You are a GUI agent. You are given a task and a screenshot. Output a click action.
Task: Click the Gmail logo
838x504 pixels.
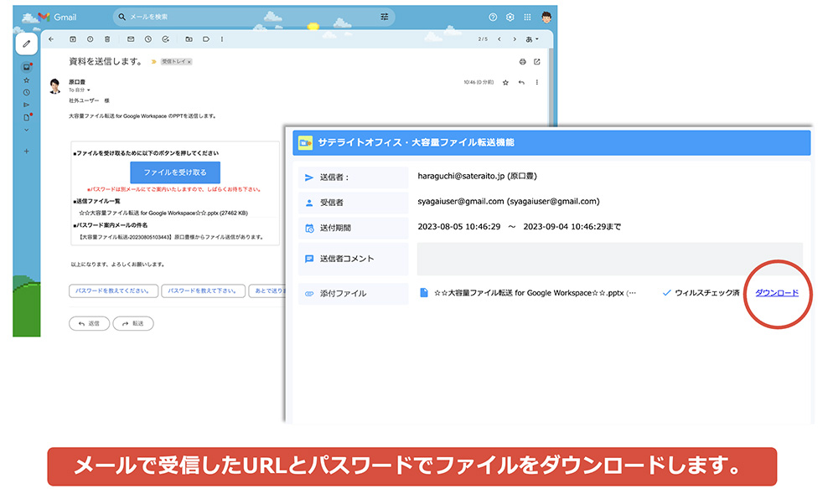pos(57,17)
